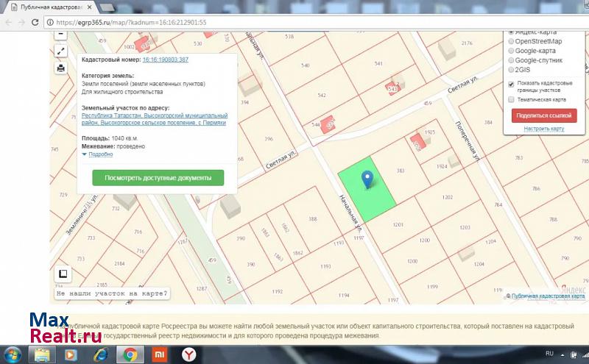Click the red 'Поделиться ссылкой' button
This screenshot has height=364, width=589.
pos(544,115)
